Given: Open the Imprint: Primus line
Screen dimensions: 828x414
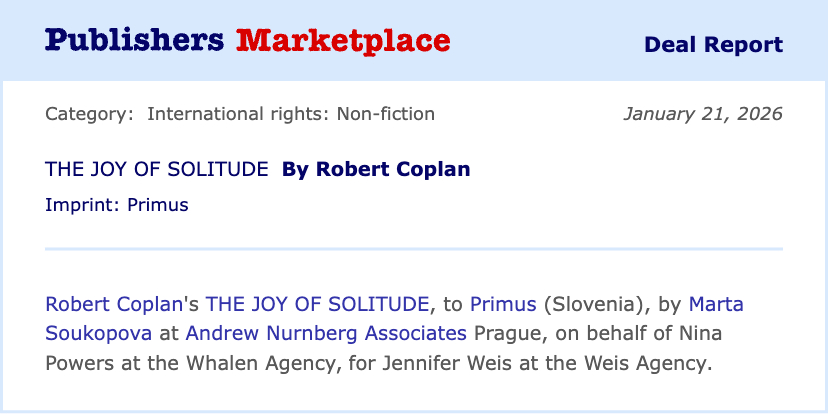Looking at the screenshot, I should point(117,205).
